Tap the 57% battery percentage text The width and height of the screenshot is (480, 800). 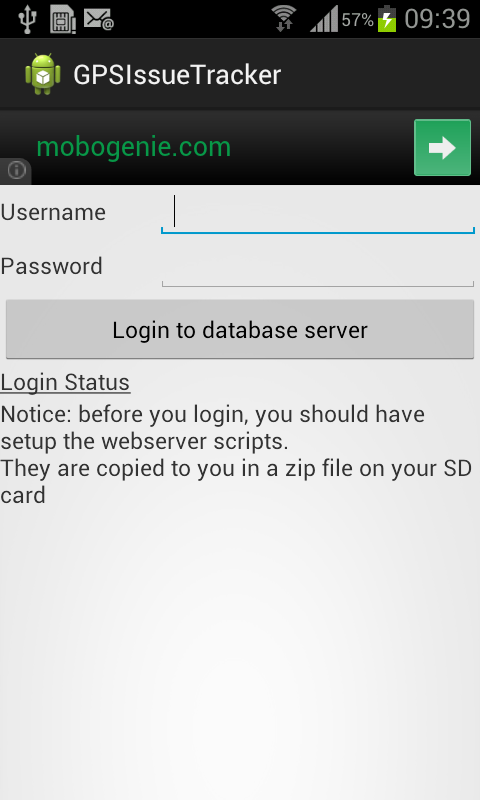point(358,20)
